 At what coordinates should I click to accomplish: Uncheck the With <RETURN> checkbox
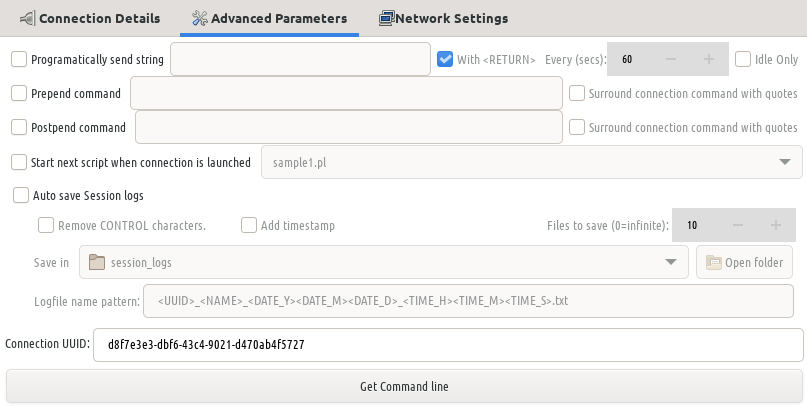(x=445, y=59)
